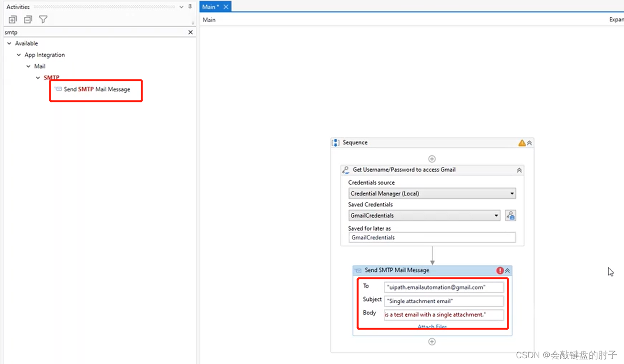Select the Mail category label
Image resolution: width=624 pixels, height=364 pixels.
click(40, 66)
